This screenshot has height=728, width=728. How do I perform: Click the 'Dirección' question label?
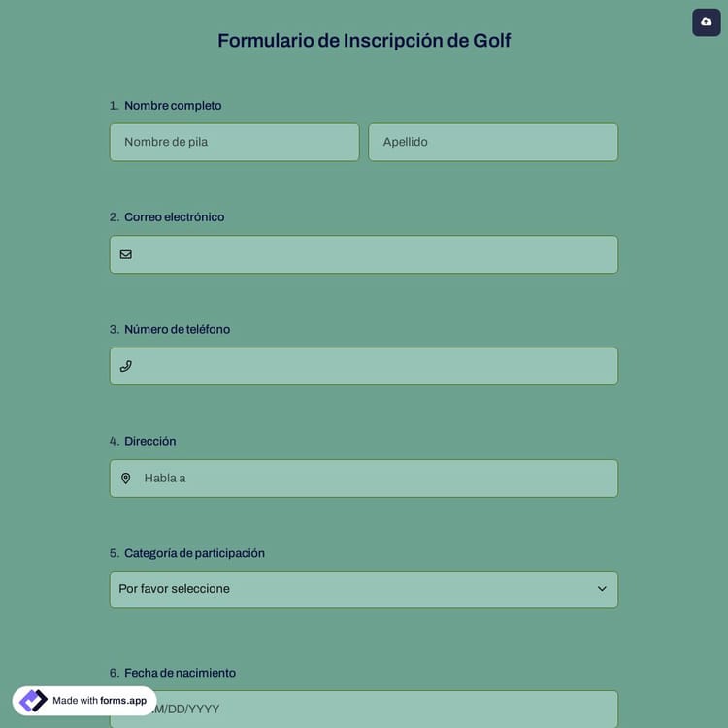[x=149, y=441]
